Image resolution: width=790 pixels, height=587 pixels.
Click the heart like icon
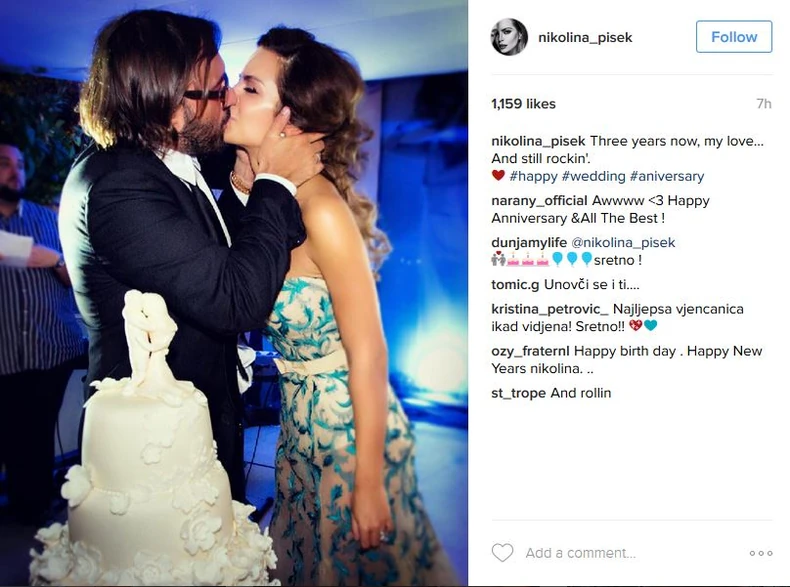pyautogui.click(x=502, y=553)
